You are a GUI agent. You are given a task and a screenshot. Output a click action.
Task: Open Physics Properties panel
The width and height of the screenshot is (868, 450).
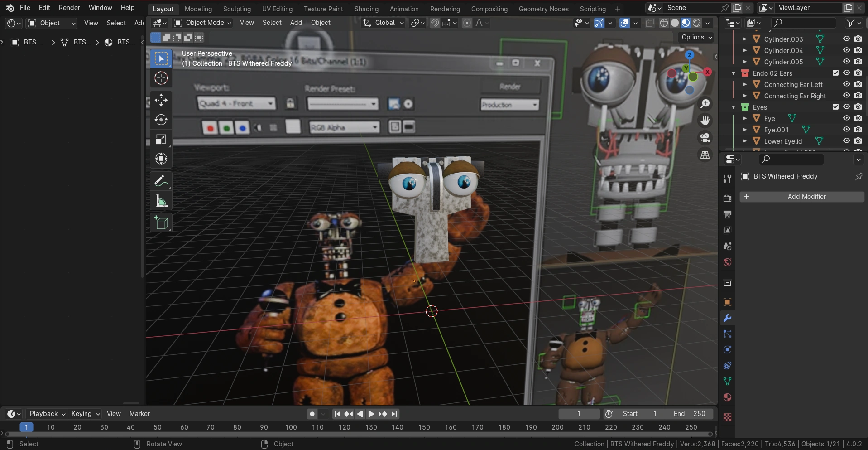tap(728, 349)
